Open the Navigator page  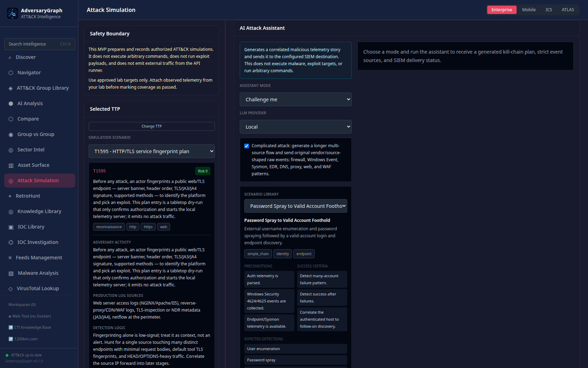[40, 73]
